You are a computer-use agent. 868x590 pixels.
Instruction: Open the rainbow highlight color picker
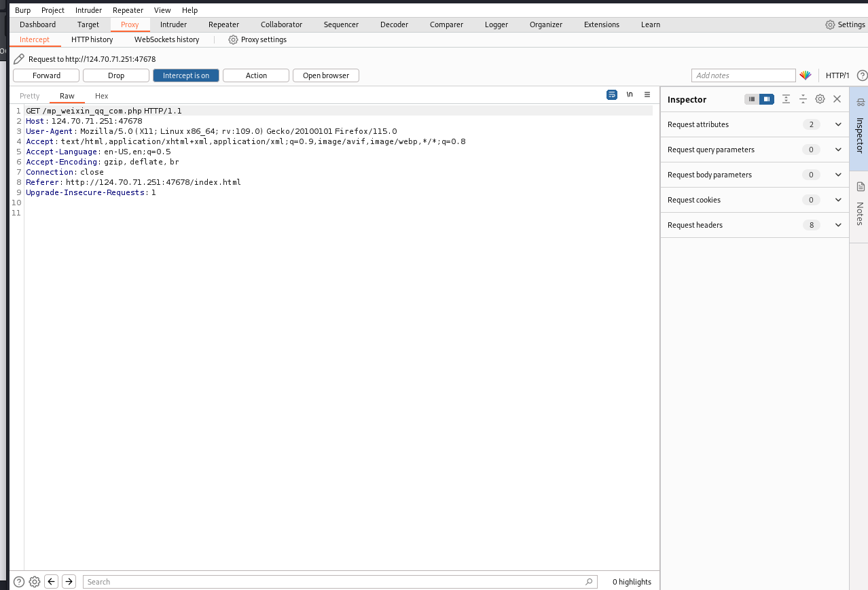[806, 75]
